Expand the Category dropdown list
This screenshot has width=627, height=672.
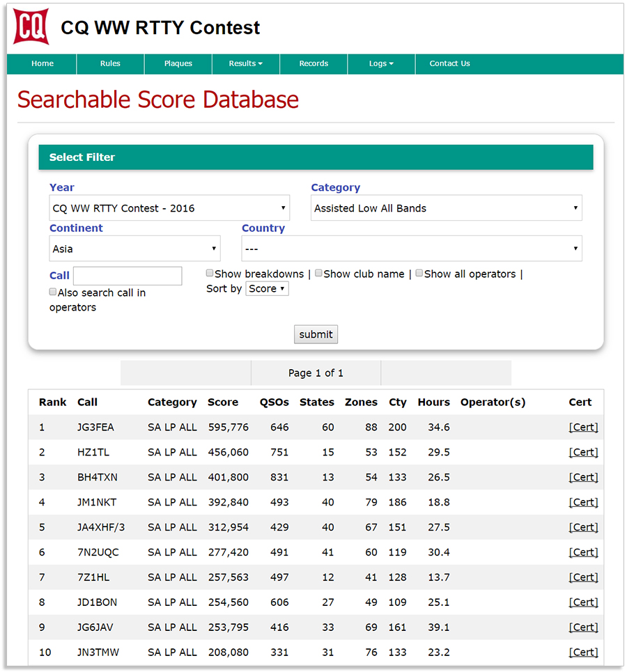click(x=446, y=208)
